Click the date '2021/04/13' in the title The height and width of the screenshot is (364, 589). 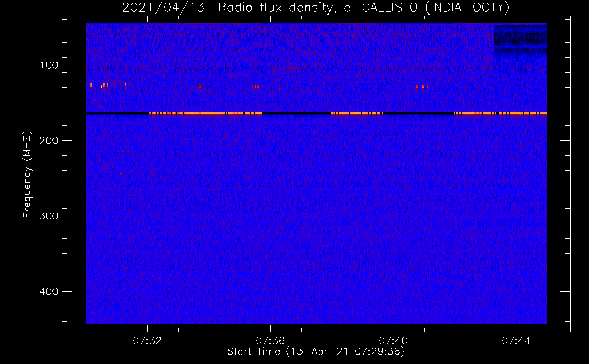coord(163,7)
